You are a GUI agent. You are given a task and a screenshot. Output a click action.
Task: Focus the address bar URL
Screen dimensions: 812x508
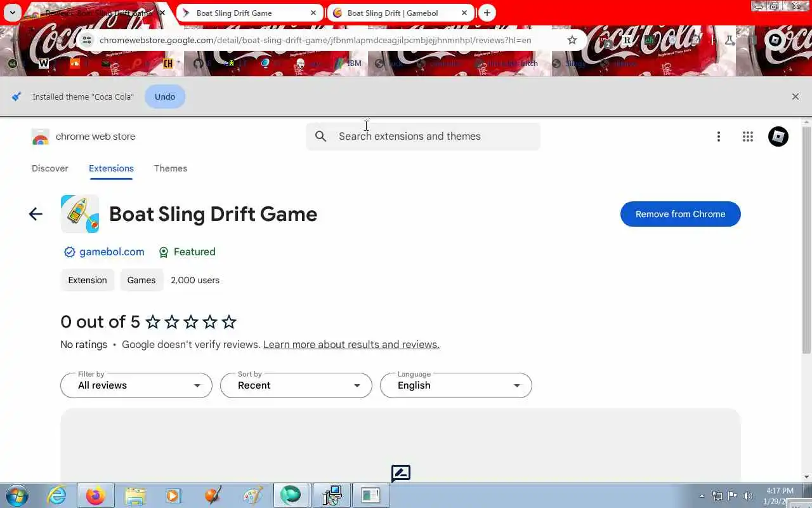(x=315, y=40)
